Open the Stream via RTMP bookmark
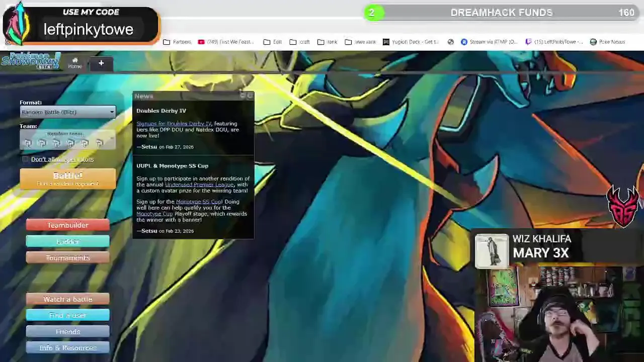The width and height of the screenshot is (644, 362). (x=489, y=42)
